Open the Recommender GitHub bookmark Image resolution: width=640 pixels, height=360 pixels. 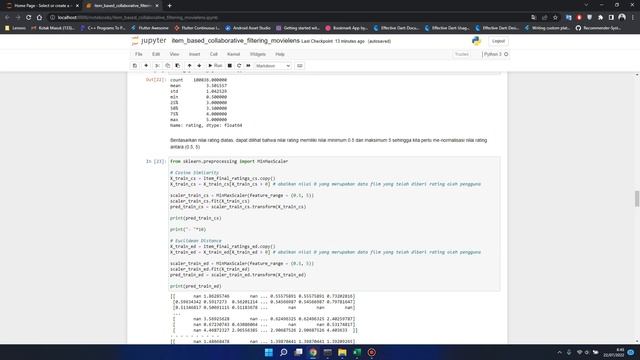[x=598, y=28]
